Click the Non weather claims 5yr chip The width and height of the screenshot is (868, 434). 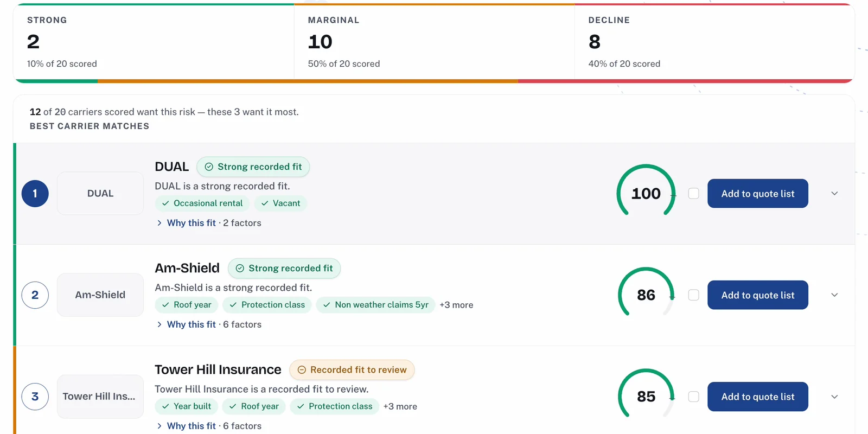[x=376, y=305]
